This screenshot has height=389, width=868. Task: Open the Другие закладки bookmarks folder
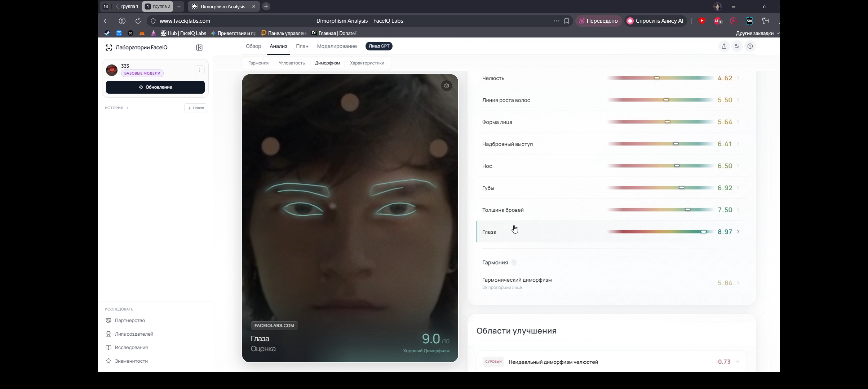pyautogui.click(x=757, y=33)
